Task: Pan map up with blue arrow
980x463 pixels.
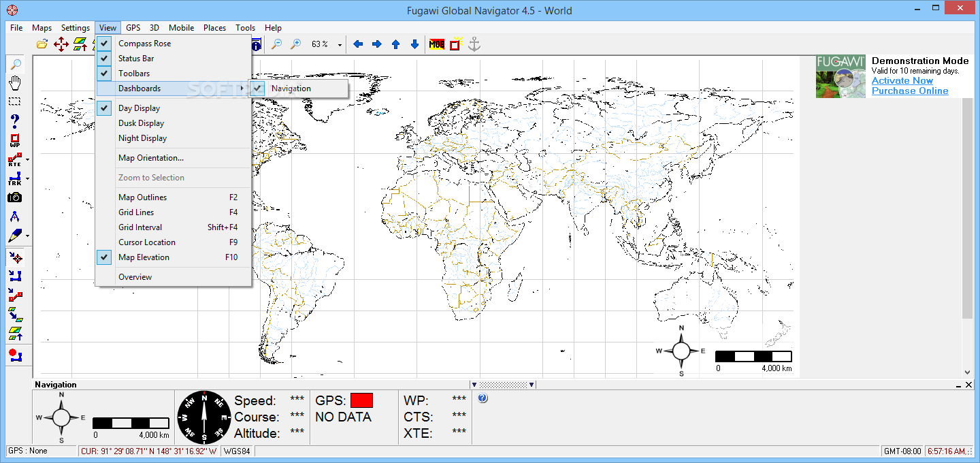Action: pyautogui.click(x=395, y=44)
